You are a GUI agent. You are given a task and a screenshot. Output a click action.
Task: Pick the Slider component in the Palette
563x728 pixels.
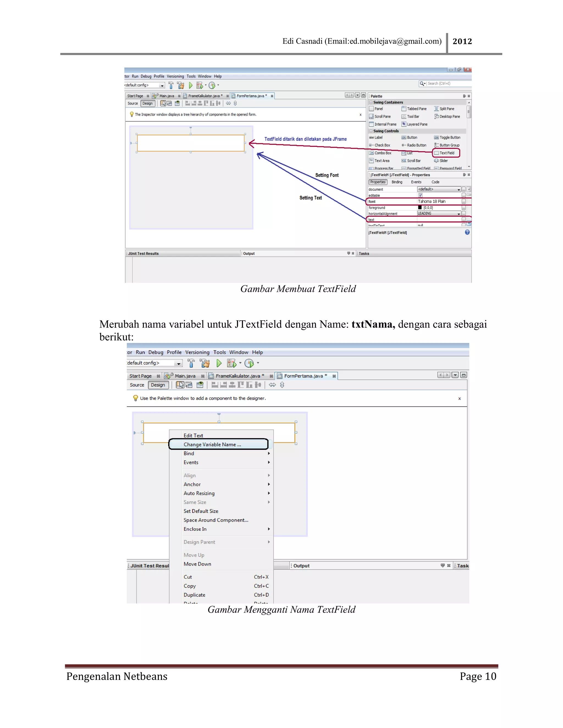pyautogui.click(x=441, y=161)
